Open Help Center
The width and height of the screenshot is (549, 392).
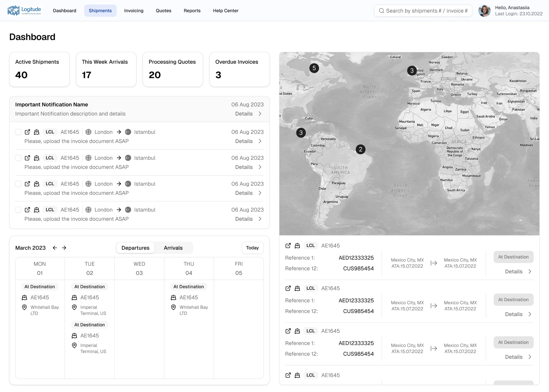[x=226, y=11]
